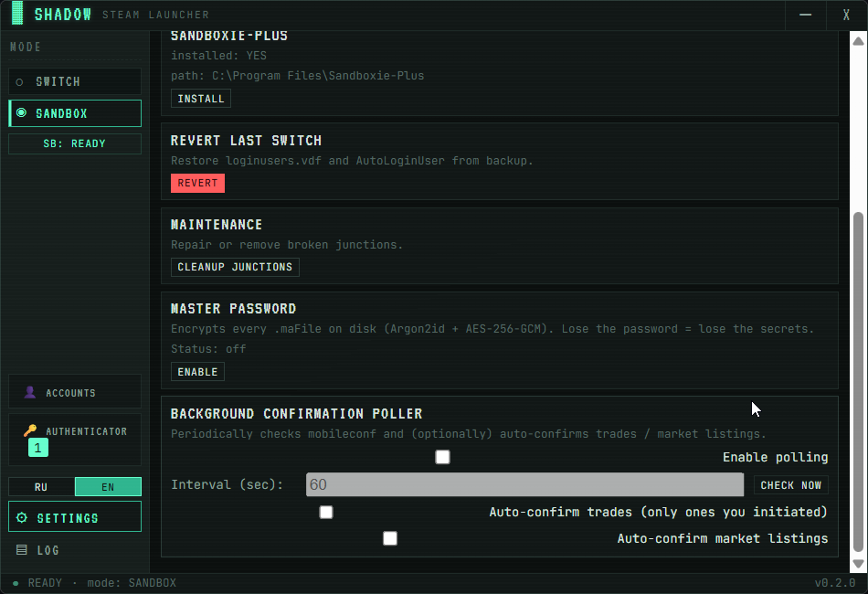Click the 'Status: off' text
Viewport: 868px width, 594px height.
click(x=208, y=349)
